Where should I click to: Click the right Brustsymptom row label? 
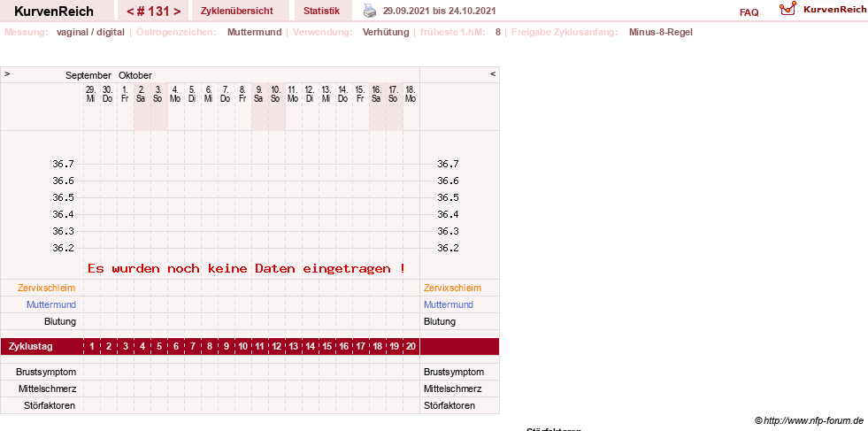(x=454, y=372)
